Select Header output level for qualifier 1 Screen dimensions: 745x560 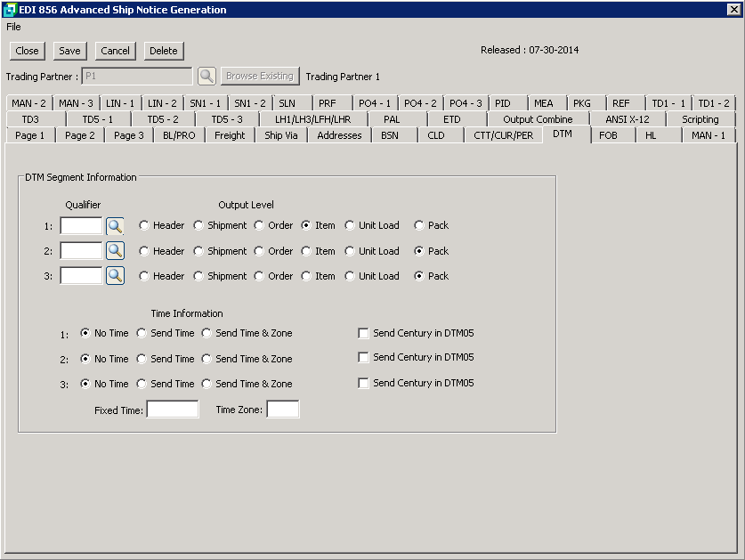tap(144, 226)
